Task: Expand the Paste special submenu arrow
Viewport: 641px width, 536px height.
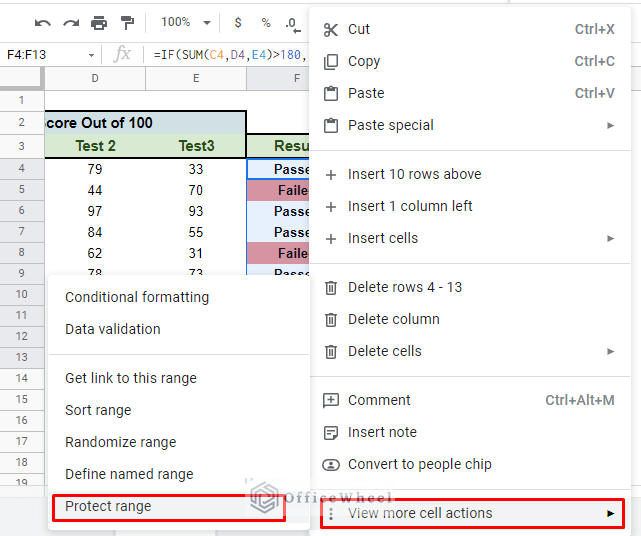Action: coord(610,126)
